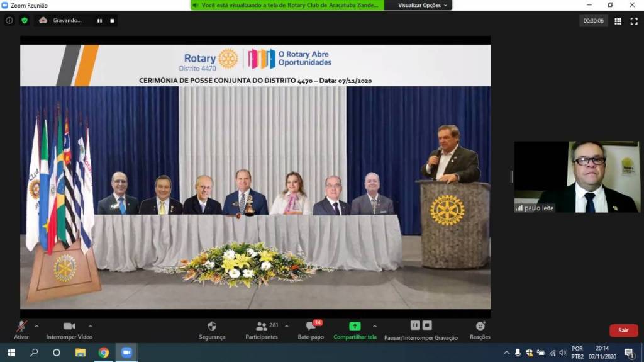Open the Segurança shield icon

(212, 326)
